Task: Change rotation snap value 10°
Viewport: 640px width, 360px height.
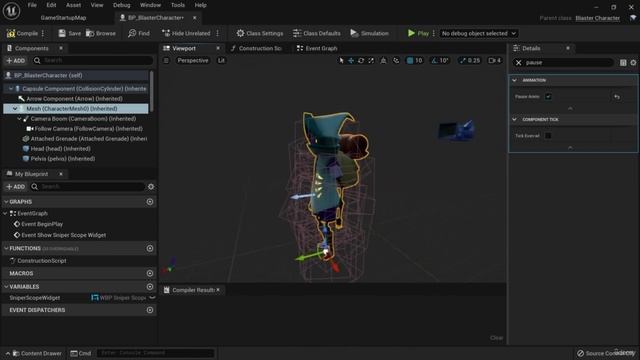Action: pyautogui.click(x=444, y=60)
